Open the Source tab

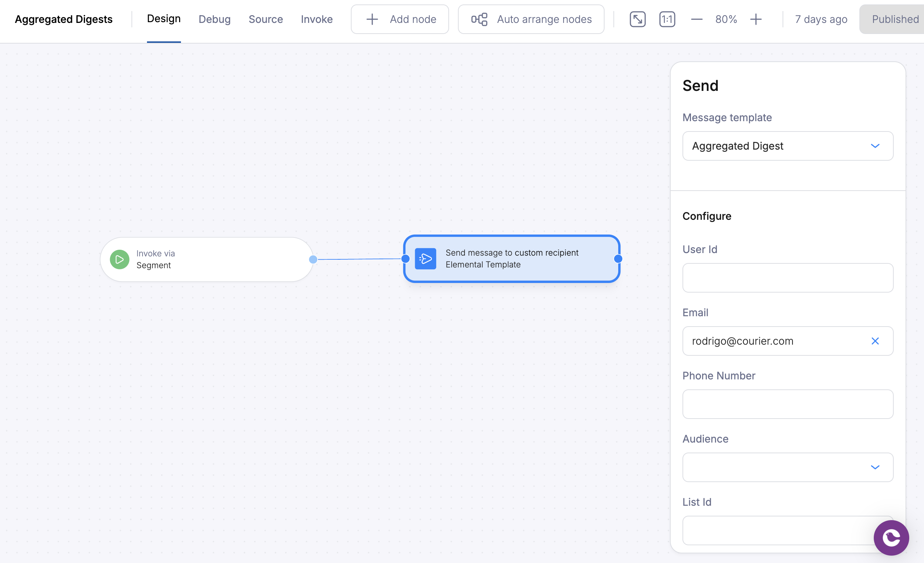click(266, 19)
